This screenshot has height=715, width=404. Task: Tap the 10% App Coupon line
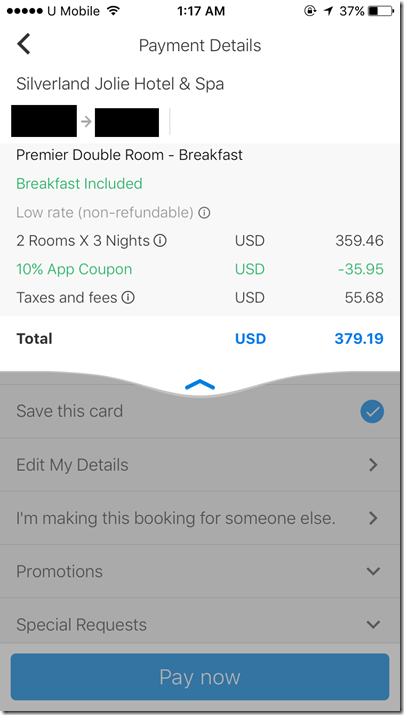[200, 269]
